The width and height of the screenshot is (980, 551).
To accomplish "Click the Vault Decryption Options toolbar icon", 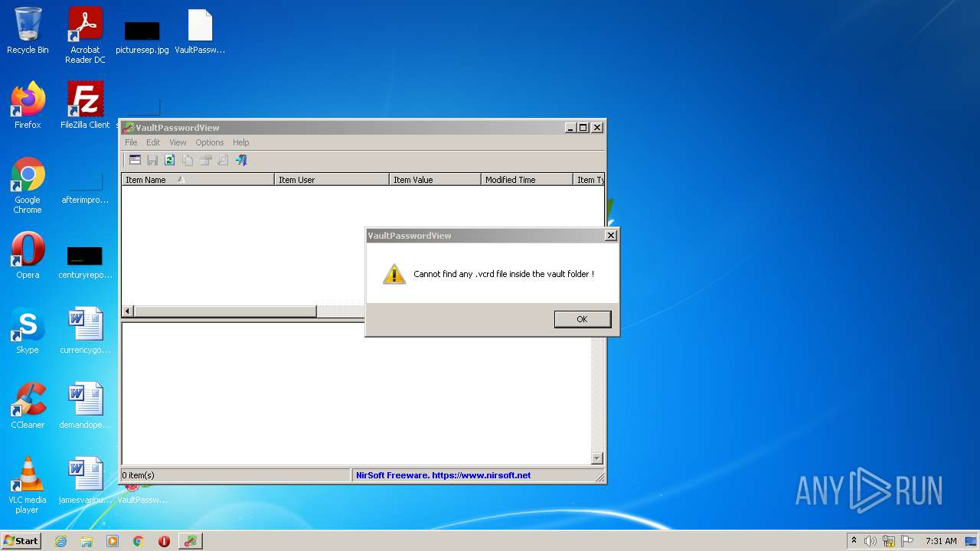I will [135, 160].
